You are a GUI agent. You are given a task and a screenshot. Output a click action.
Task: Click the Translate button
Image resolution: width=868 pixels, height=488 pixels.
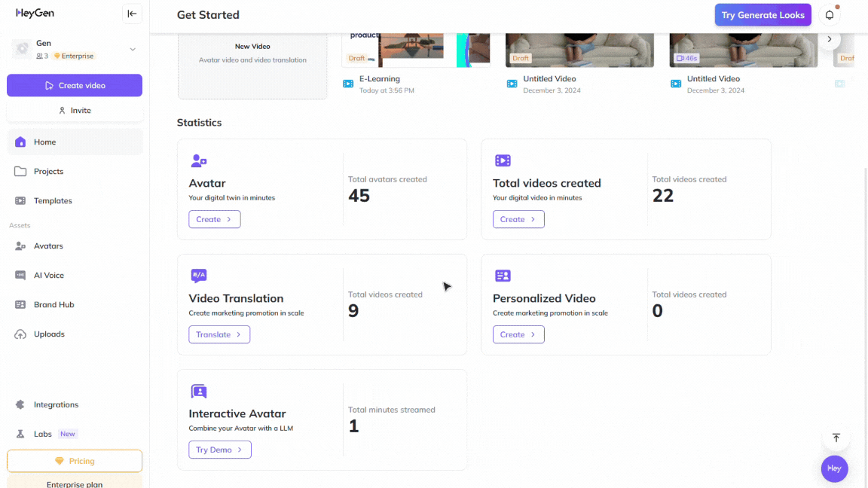(x=219, y=334)
